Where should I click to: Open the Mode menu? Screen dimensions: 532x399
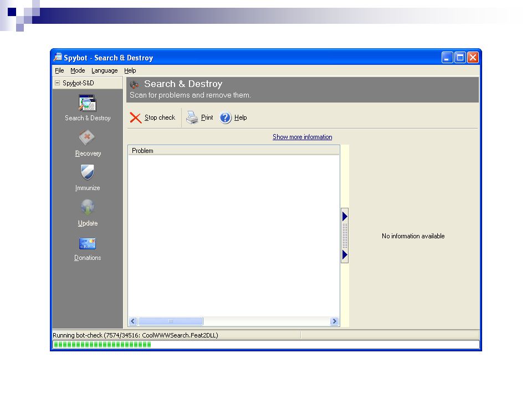tap(78, 70)
